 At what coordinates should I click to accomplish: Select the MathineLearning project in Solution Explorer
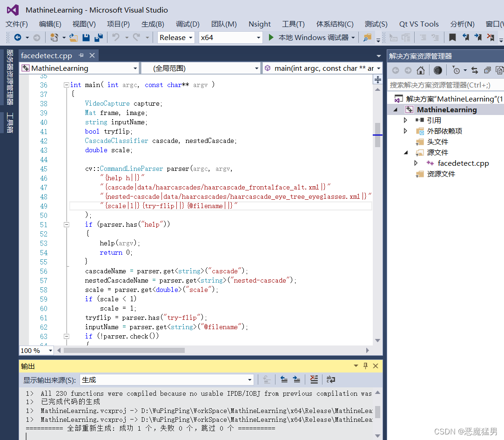coord(446,109)
